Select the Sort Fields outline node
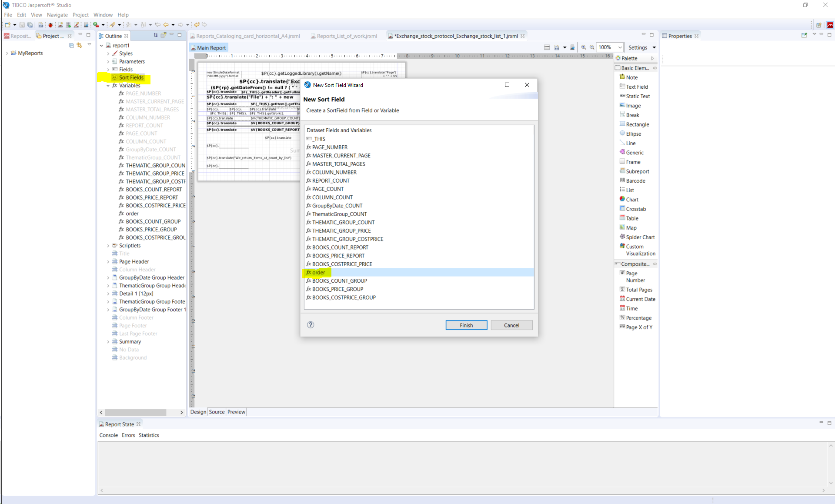835x504 pixels. tap(131, 77)
